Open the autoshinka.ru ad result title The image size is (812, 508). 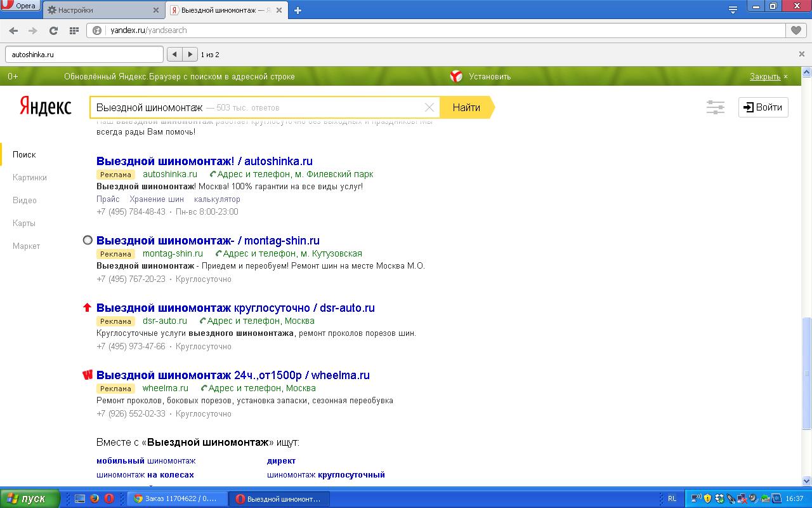tap(204, 161)
